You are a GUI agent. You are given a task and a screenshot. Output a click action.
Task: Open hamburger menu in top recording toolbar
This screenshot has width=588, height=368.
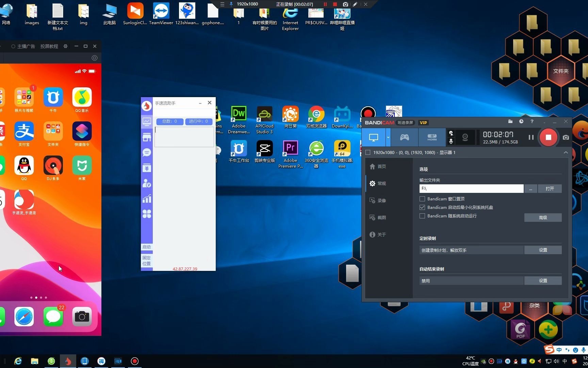click(x=222, y=4)
